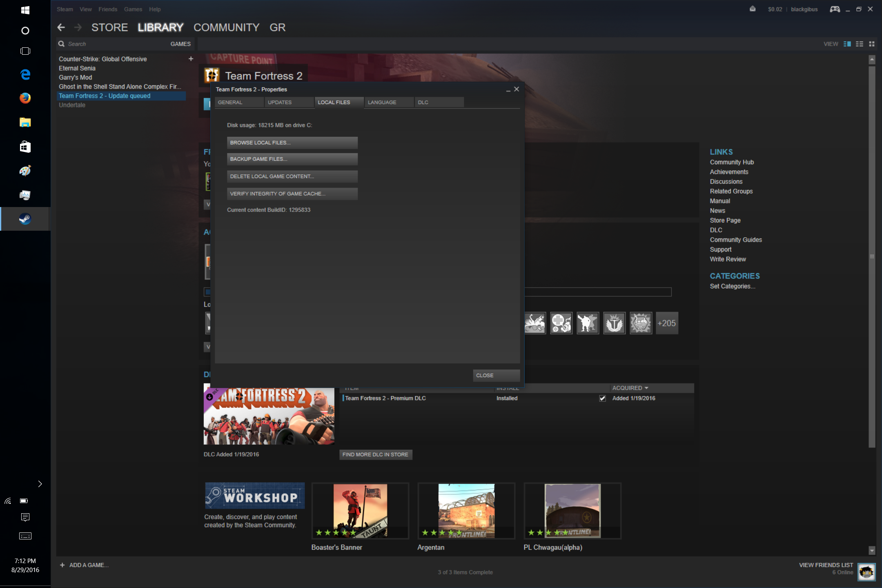Click the library vertical scrollbar
This screenshot has width=882, height=588.
(872, 256)
